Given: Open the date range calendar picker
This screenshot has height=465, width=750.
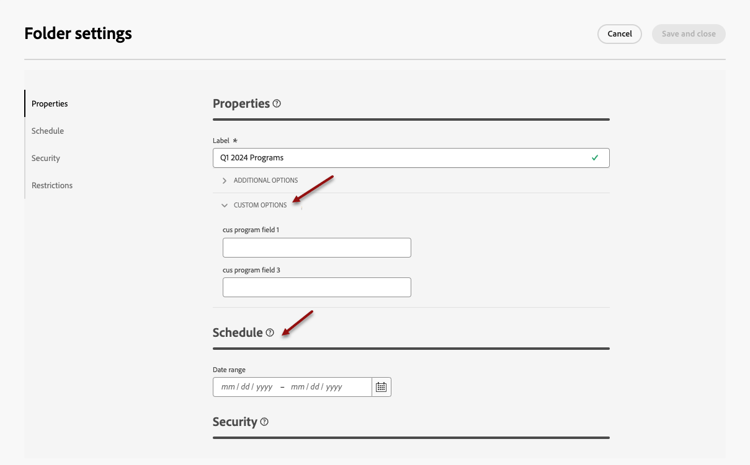Looking at the screenshot, I should (x=381, y=387).
